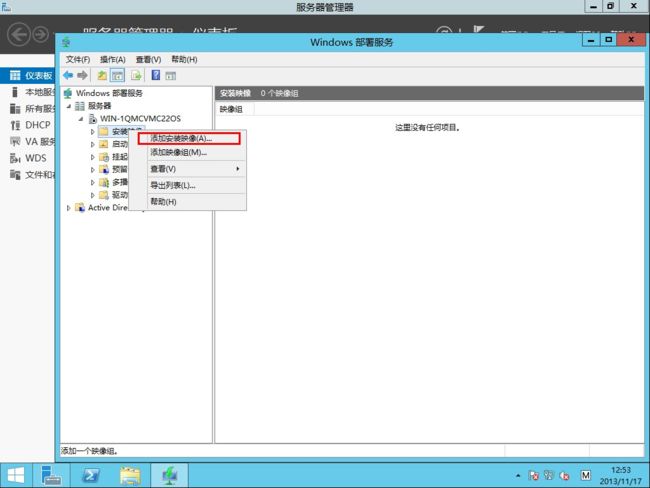Expand the 驱动 tree node

coord(92,195)
